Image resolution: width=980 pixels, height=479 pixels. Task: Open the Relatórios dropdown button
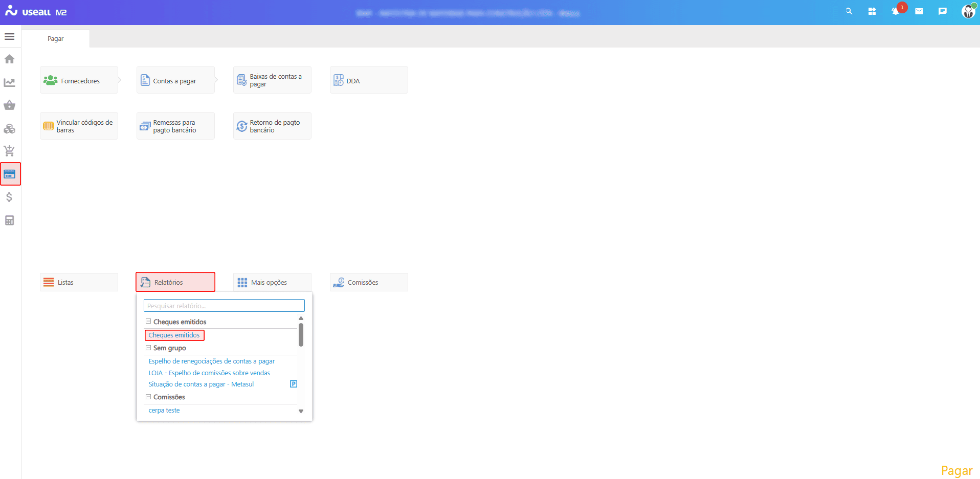[175, 282]
